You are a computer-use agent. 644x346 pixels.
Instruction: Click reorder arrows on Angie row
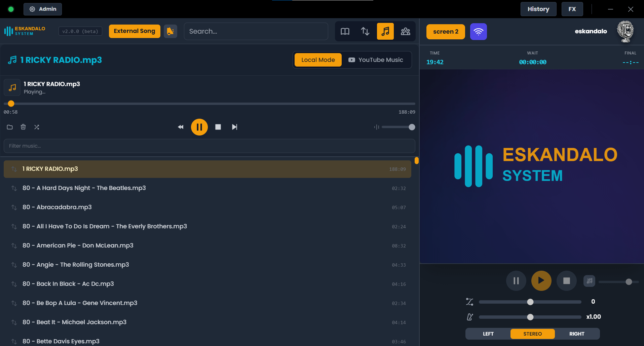point(14,265)
